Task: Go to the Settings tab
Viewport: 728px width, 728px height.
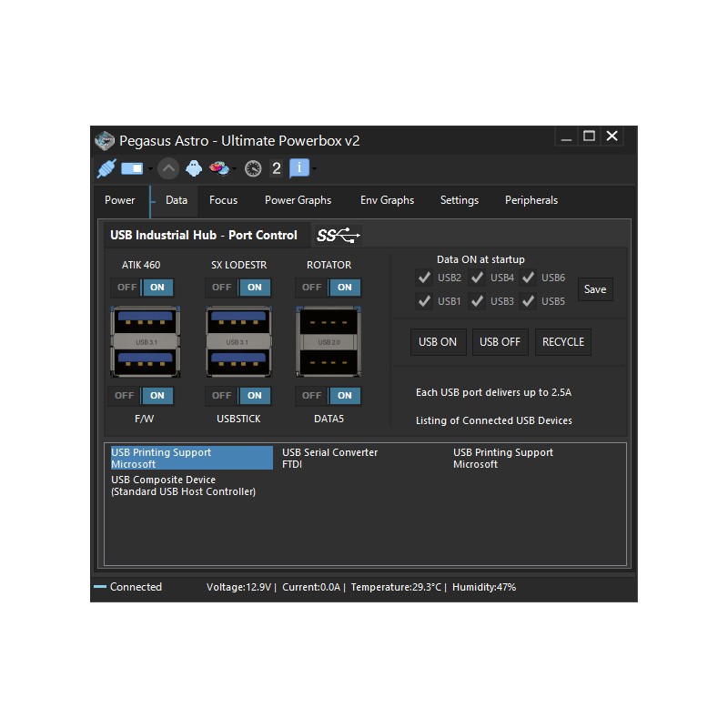Action: click(460, 200)
